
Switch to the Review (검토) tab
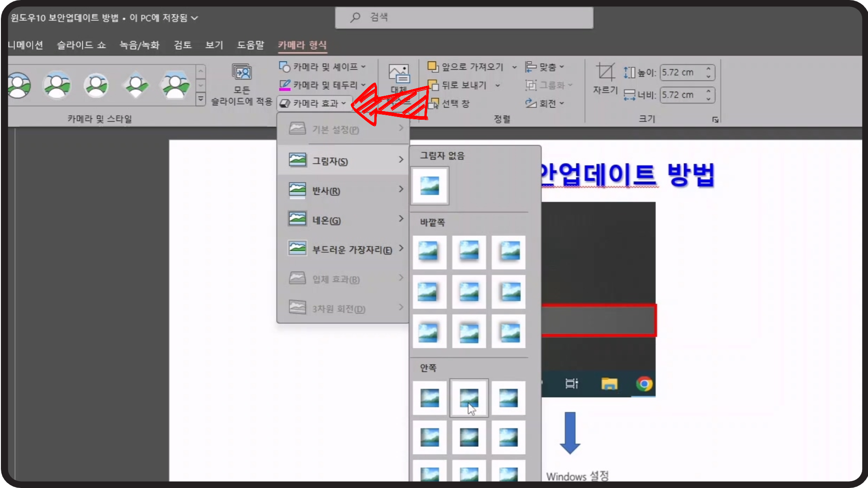coord(183,45)
